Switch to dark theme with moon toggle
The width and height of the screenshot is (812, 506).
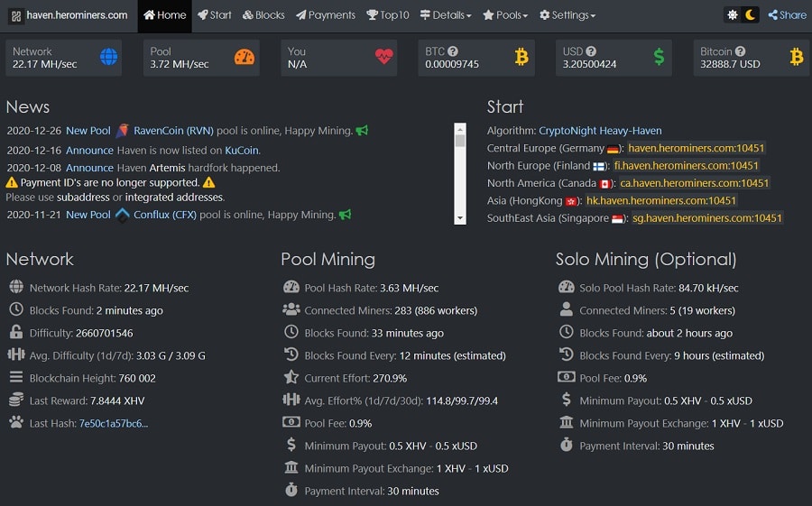tap(751, 15)
